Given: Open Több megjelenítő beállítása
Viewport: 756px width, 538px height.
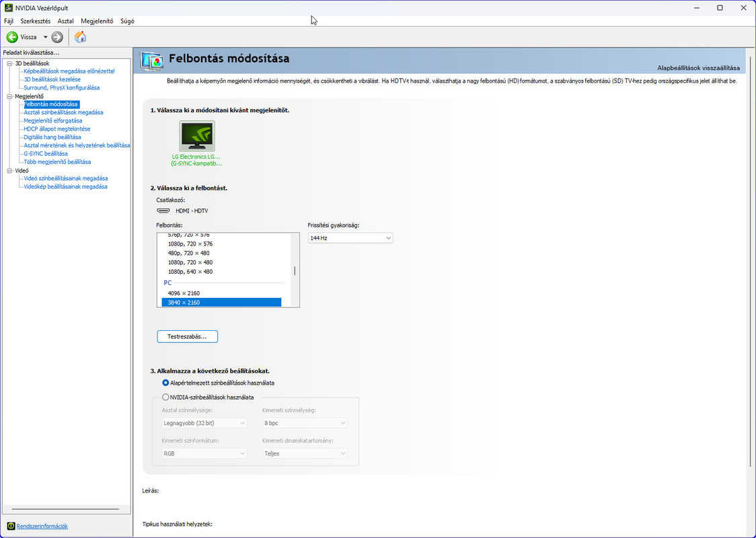Looking at the screenshot, I should tap(57, 162).
